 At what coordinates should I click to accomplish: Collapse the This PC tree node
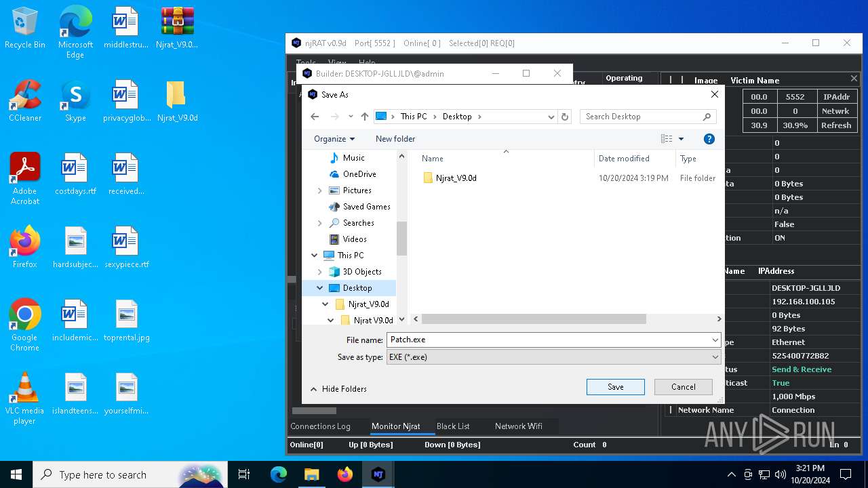point(315,256)
